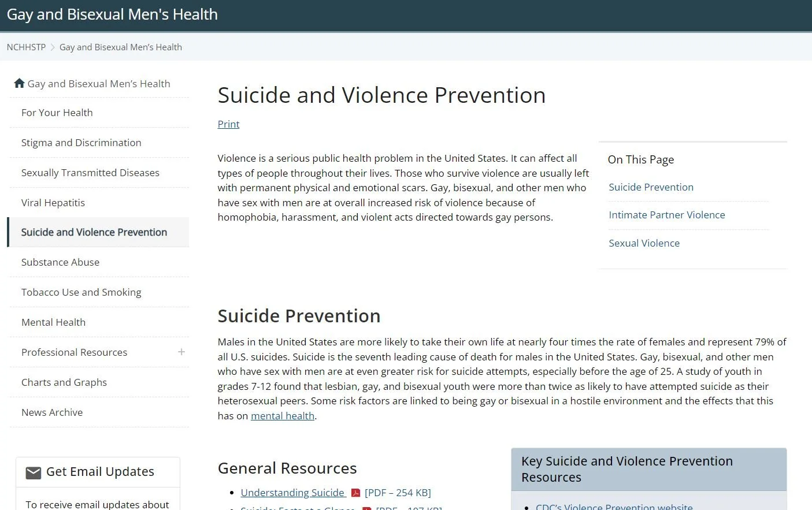Open Professional Resources sidebar item
812x510 pixels.
(x=75, y=352)
